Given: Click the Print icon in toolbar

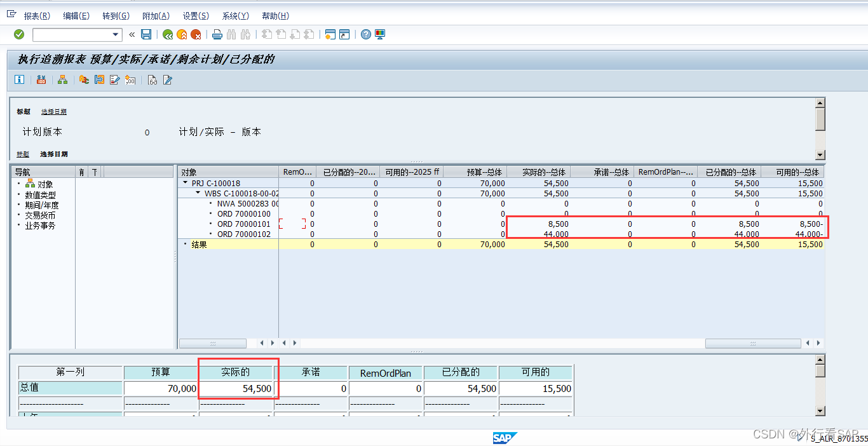Looking at the screenshot, I should 217,34.
